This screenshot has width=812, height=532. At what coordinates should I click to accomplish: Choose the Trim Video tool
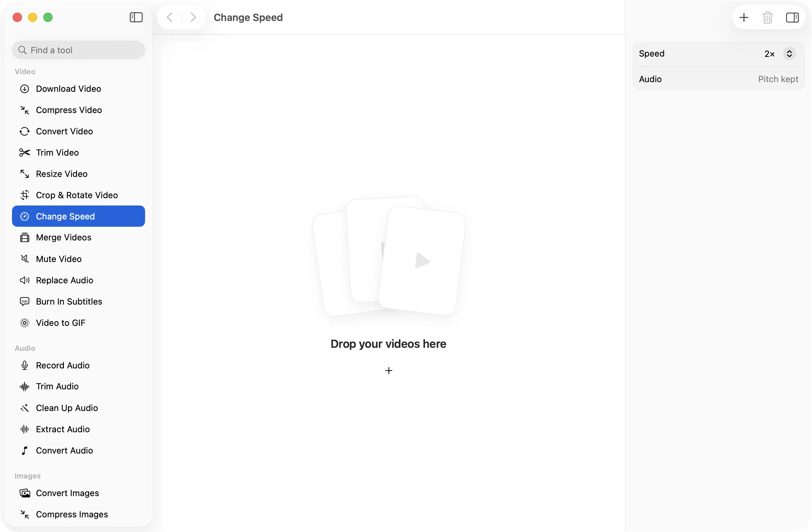click(79, 153)
